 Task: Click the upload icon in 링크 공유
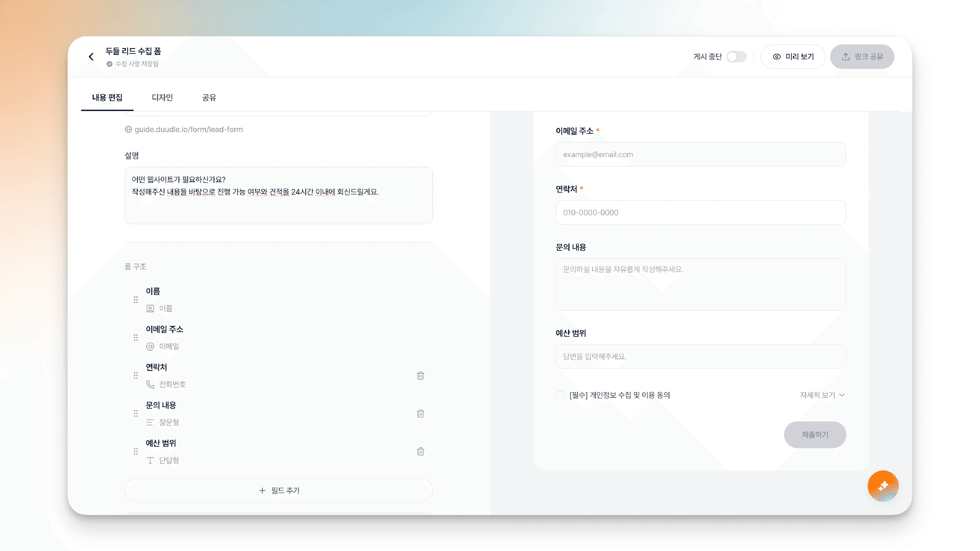pyautogui.click(x=846, y=57)
